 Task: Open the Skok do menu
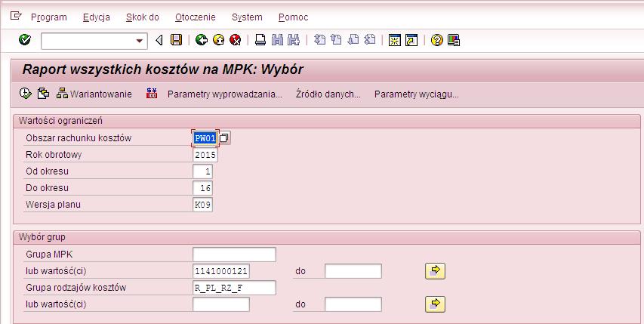(x=143, y=17)
